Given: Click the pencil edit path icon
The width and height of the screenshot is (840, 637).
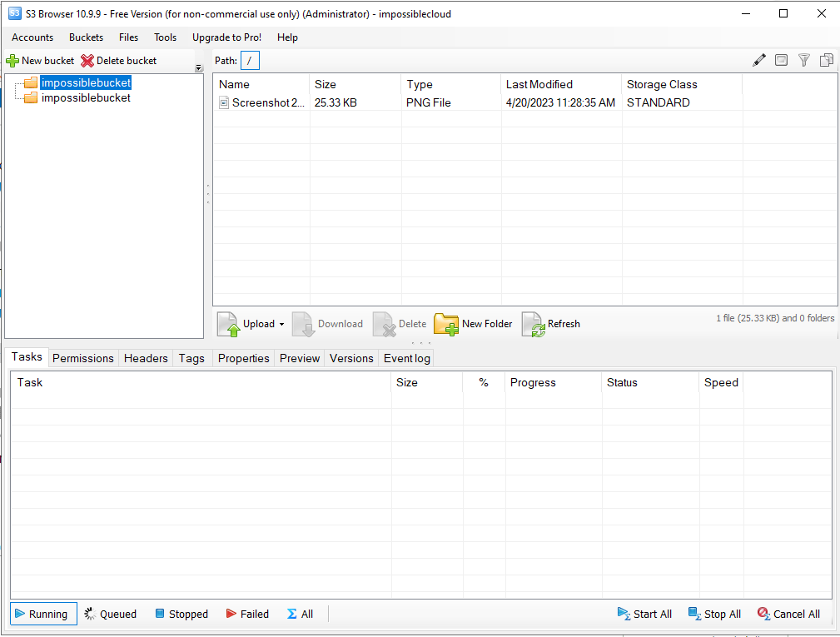Looking at the screenshot, I should point(759,60).
